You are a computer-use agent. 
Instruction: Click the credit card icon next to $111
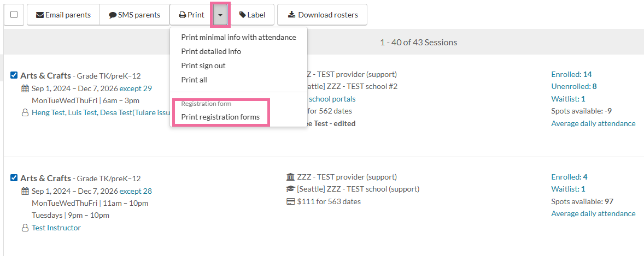pyautogui.click(x=290, y=201)
